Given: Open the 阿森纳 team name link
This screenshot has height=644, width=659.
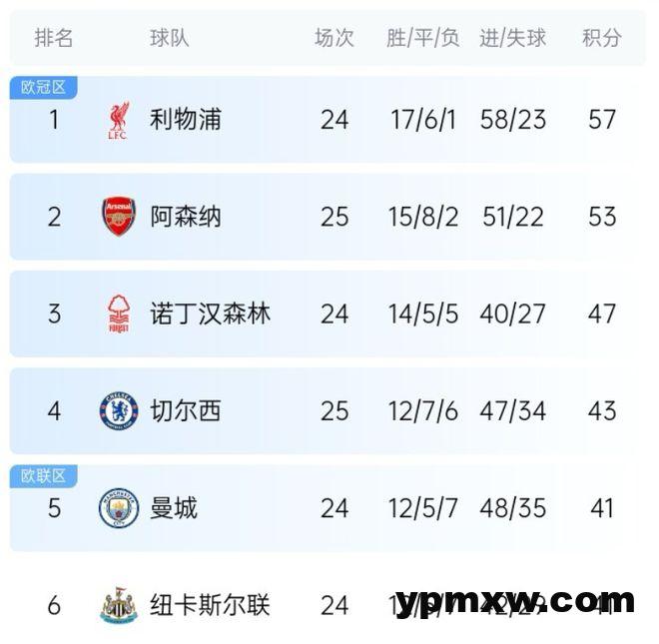Looking at the screenshot, I should 186,217.
